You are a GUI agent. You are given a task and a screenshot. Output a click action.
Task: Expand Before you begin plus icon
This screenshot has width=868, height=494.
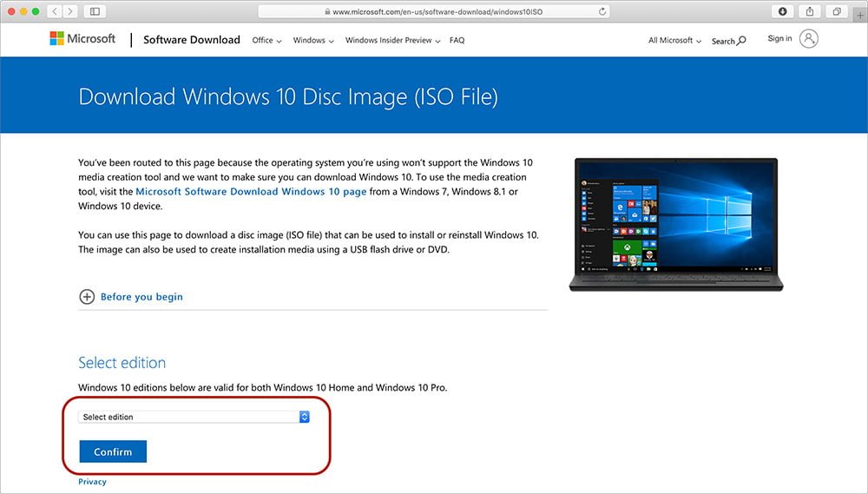tap(87, 297)
